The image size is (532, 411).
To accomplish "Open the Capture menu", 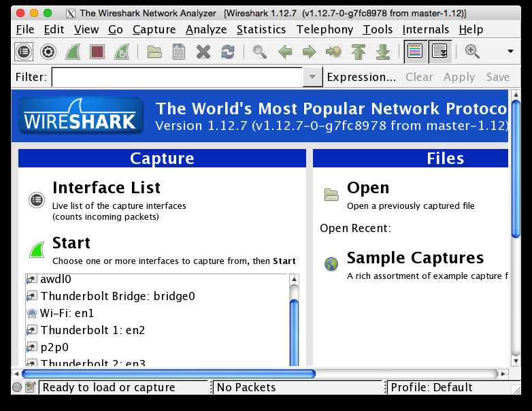I will pyautogui.click(x=154, y=29).
